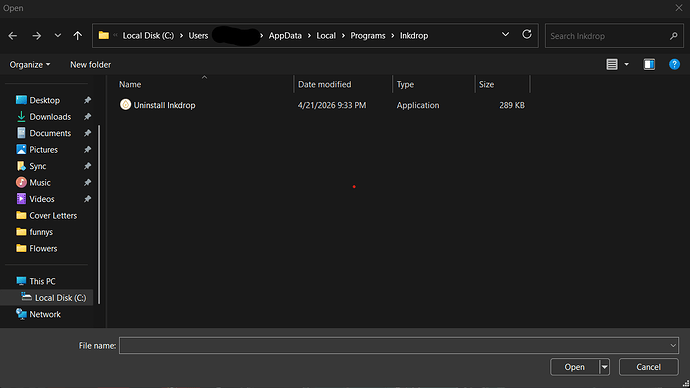690x388 pixels.
Task: Create a New folder
Action: [91, 65]
